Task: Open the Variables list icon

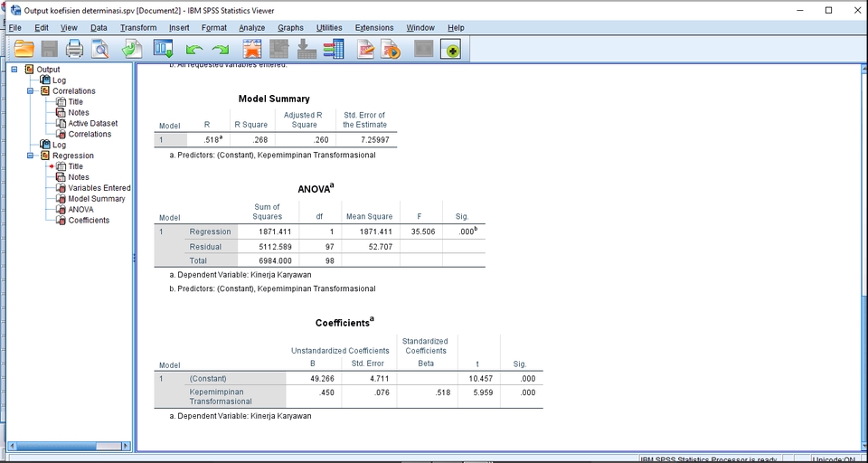Action: [x=334, y=50]
